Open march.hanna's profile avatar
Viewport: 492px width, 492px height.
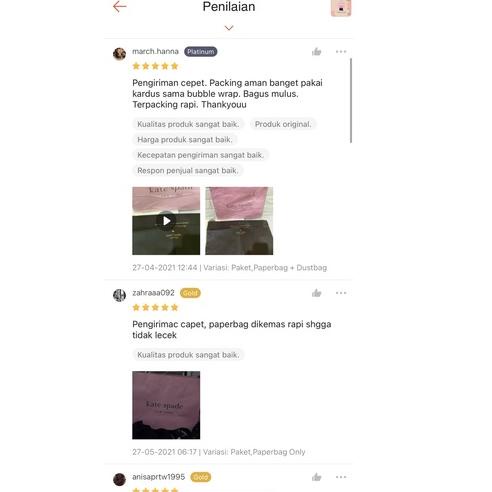tap(119, 53)
